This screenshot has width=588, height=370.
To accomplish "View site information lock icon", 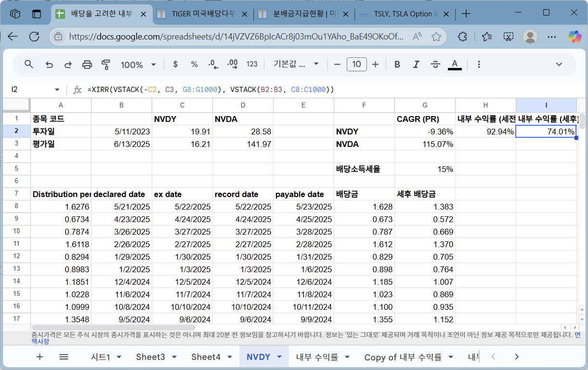I will pos(58,37).
